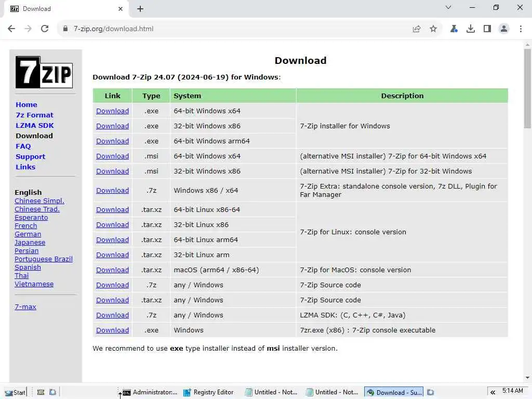Switch language to Thai
The image size is (532, 399).
coord(22,276)
